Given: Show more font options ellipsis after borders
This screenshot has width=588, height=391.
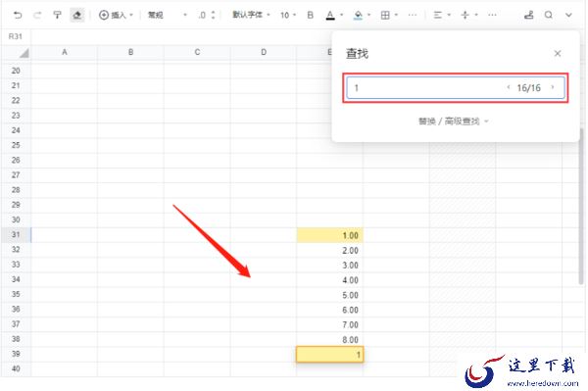Looking at the screenshot, I should [x=413, y=15].
